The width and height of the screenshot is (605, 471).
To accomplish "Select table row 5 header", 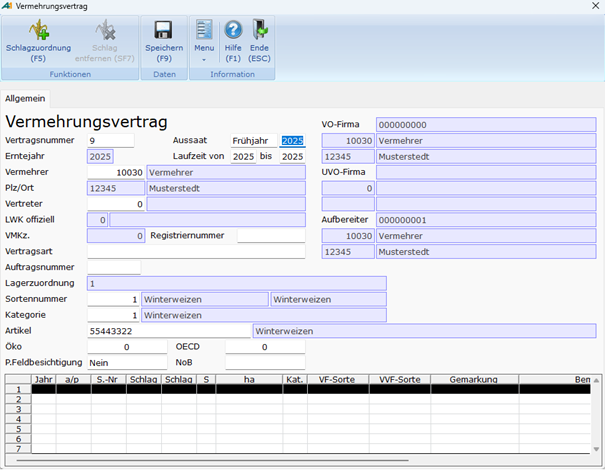I will point(18,429).
